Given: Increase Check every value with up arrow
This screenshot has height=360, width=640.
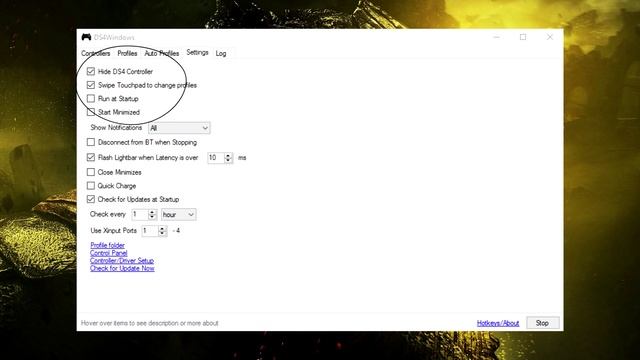Looking at the screenshot, I should (152, 212).
